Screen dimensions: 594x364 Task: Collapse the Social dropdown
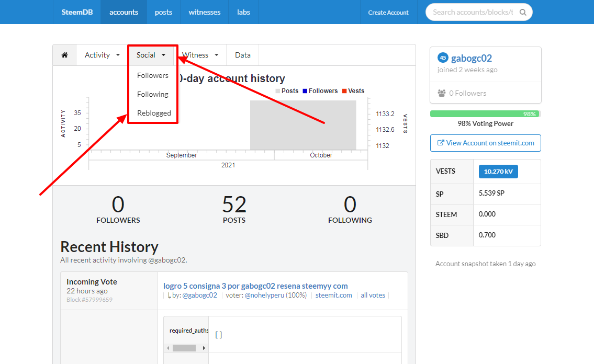[151, 55]
